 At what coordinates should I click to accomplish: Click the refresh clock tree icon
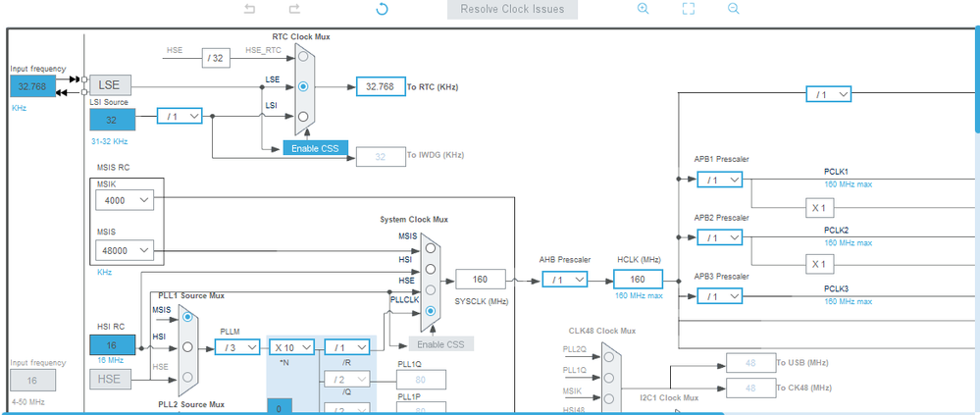(x=382, y=9)
